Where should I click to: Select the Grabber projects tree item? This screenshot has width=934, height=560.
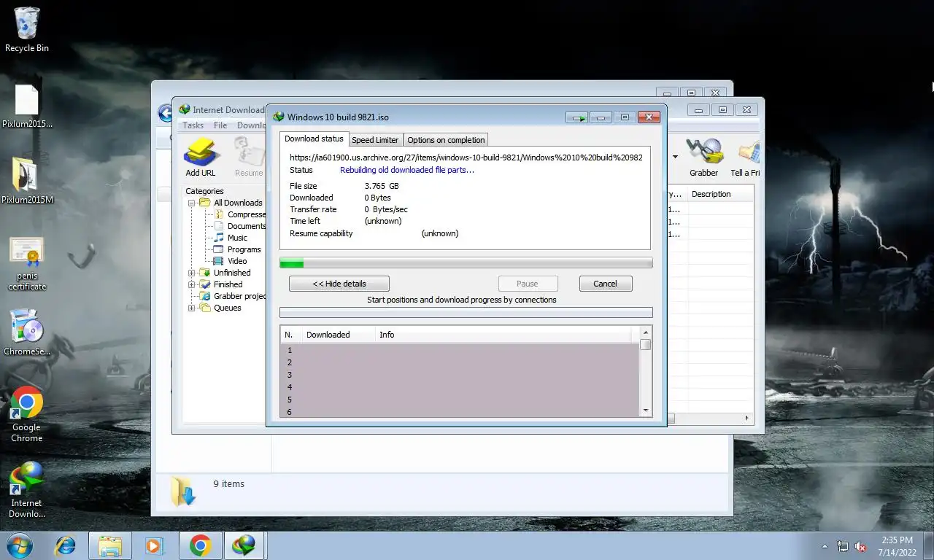(233, 296)
